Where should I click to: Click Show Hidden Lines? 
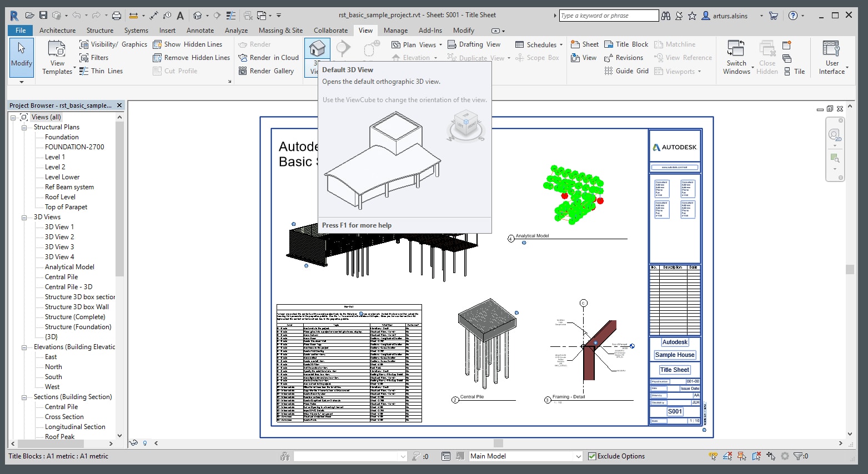coord(187,44)
